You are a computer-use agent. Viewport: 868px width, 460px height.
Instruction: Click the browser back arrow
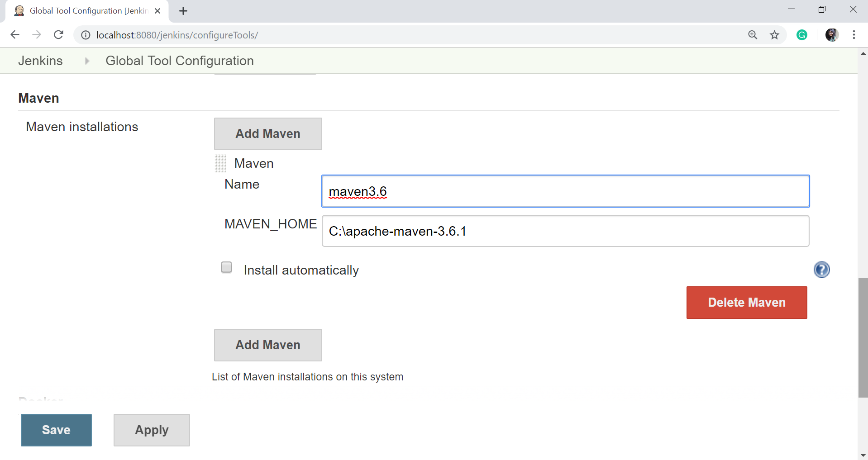coord(15,35)
